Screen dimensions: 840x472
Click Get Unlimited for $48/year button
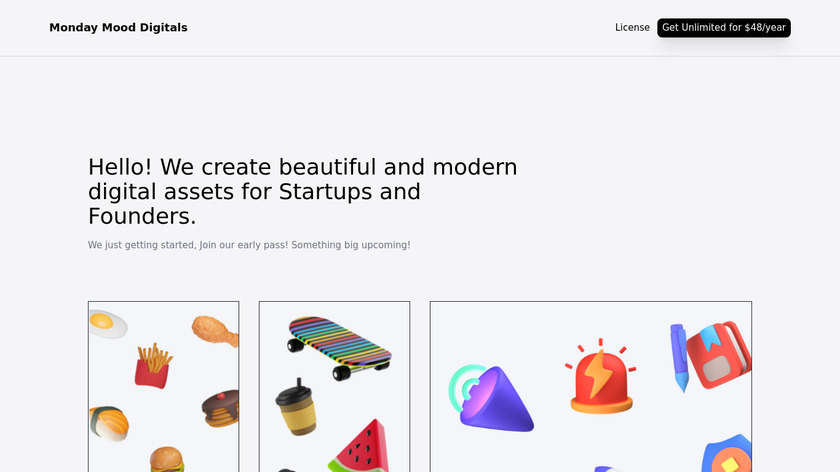click(724, 28)
